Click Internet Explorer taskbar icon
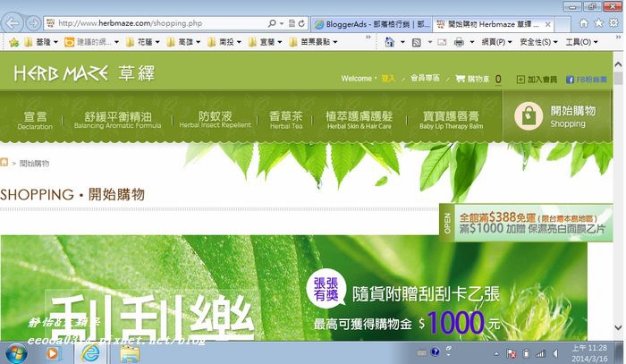626x364 pixels. point(90,353)
